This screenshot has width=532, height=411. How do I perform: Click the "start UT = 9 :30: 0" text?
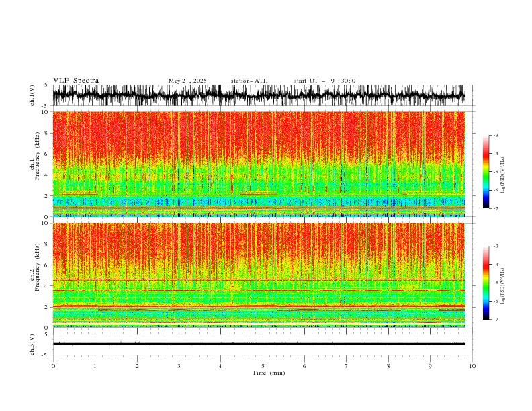point(324,81)
